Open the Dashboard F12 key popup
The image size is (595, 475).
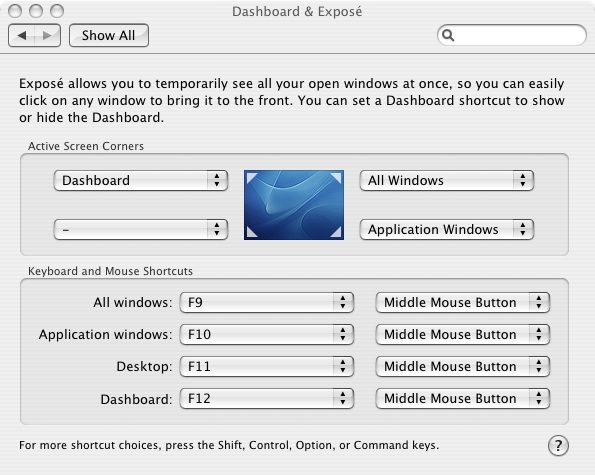(267, 398)
